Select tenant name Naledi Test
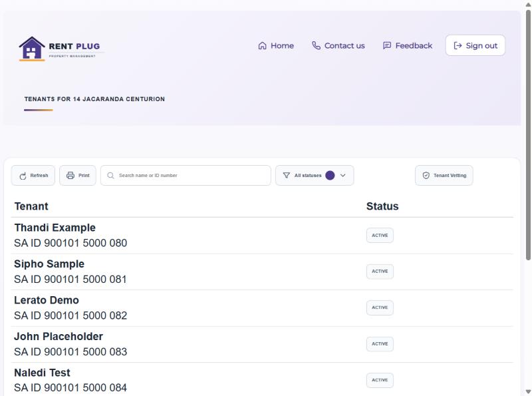 pyautogui.click(x=42, y=373)
